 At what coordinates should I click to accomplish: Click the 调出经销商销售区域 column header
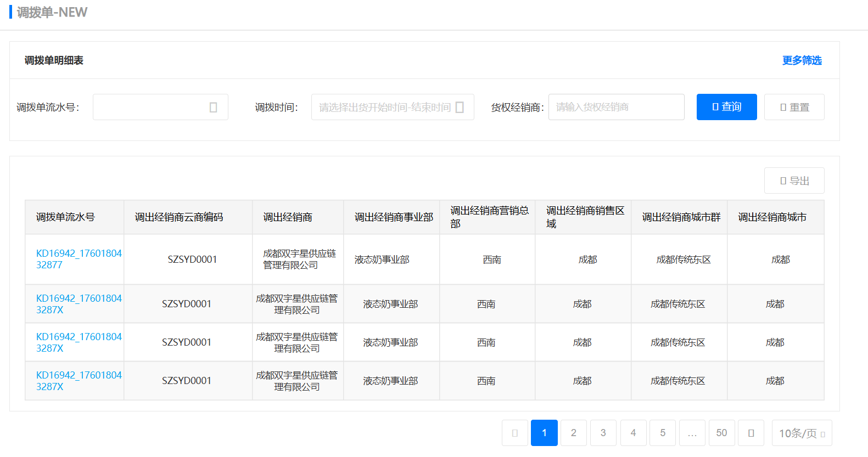click(583, 217)
